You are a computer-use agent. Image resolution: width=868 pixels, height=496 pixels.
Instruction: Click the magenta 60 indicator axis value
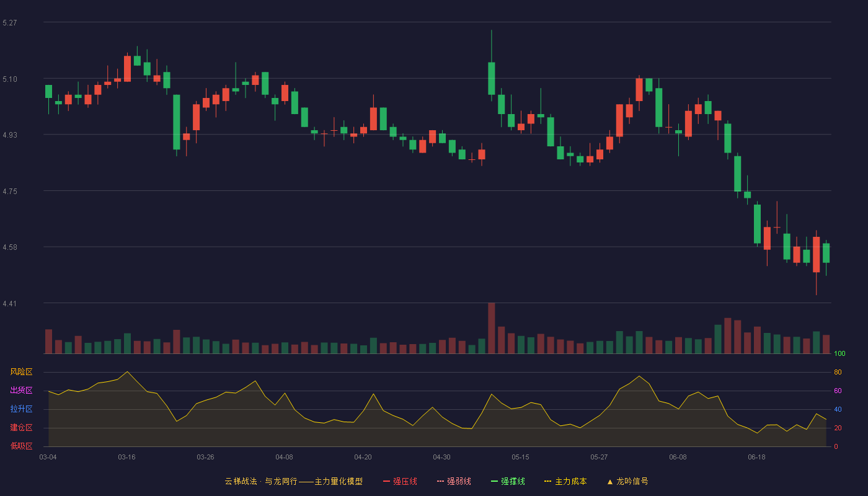coord(838,391)
